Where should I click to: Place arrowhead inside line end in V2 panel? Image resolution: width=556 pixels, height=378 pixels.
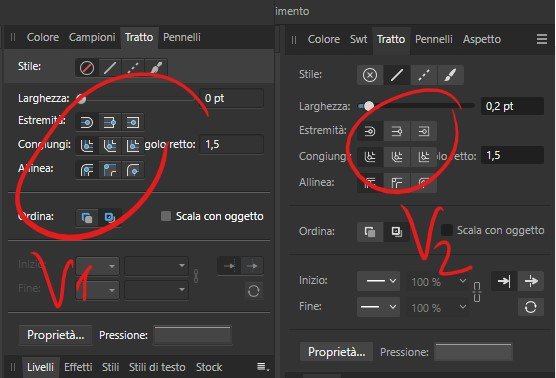coord(504,281)
